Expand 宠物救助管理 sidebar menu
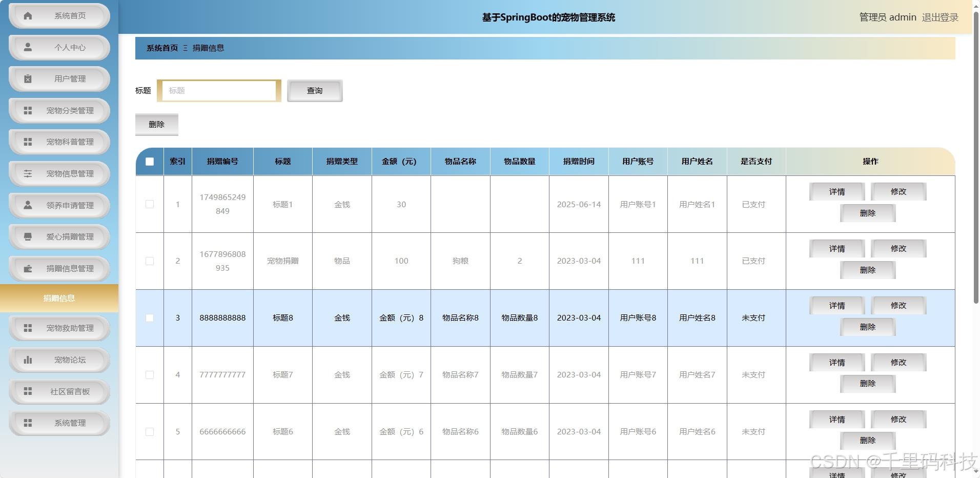The width and height of the screenshot is (980, 478). pyautogui.click(x=59, y=328)
